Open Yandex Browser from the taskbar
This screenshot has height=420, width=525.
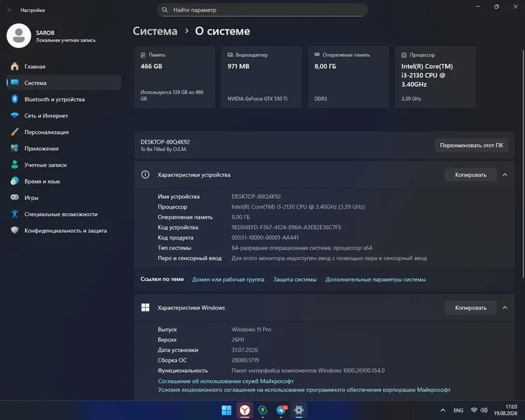pyautogui.click(x=245, y=410)
